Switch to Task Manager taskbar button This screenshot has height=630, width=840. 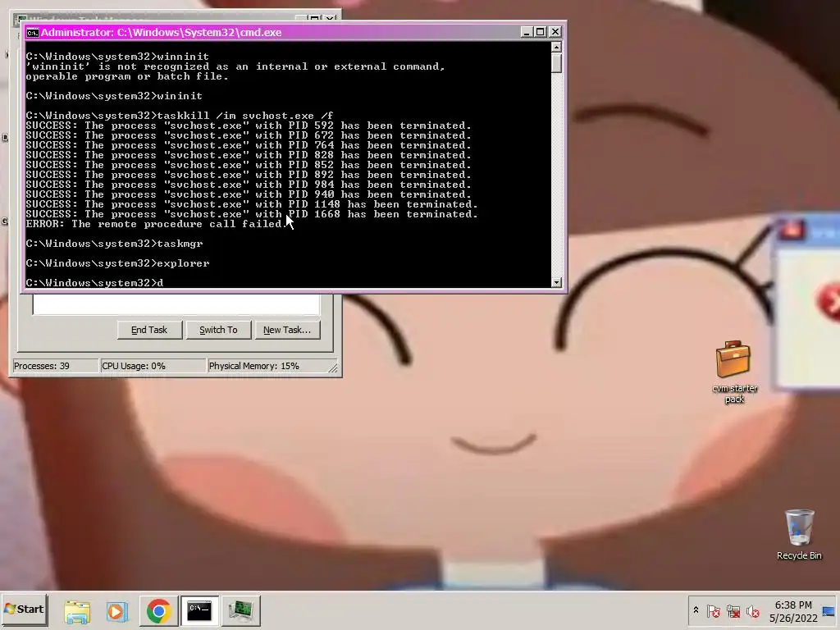(241, 610)
